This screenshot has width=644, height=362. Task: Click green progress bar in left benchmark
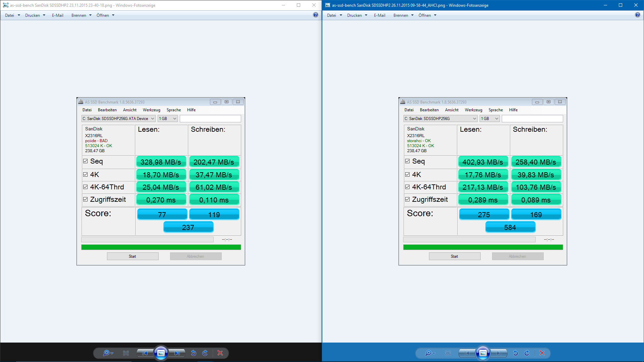click(x=161, y=247)
